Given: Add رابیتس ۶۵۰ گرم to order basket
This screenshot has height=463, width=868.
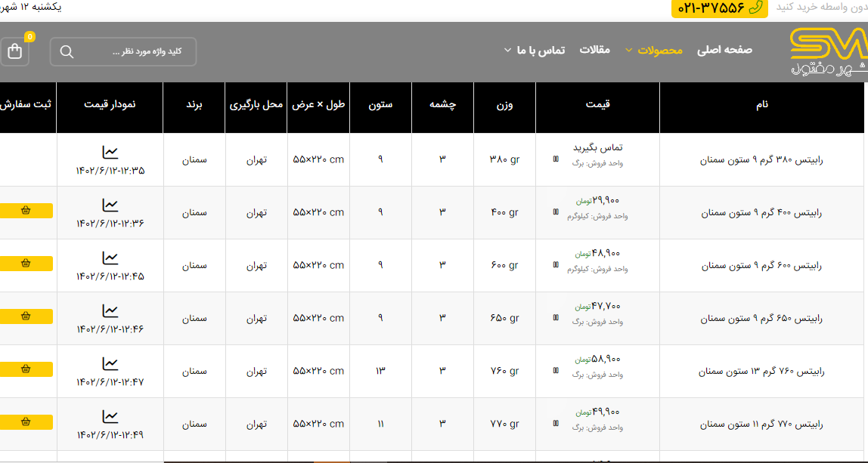Looking at the screenshot, I should point(26,316).
